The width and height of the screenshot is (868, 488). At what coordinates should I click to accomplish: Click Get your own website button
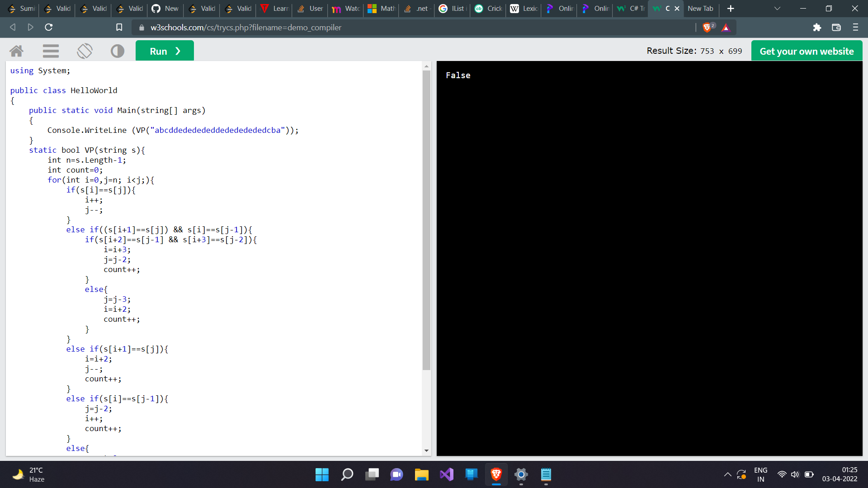[807, 51]
